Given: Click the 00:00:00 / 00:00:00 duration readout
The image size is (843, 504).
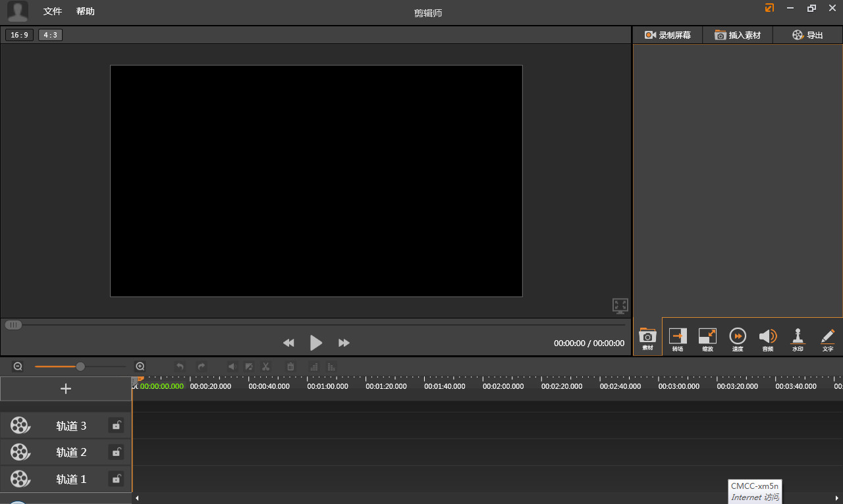Looking at the screenshot, I should [589, 343].
